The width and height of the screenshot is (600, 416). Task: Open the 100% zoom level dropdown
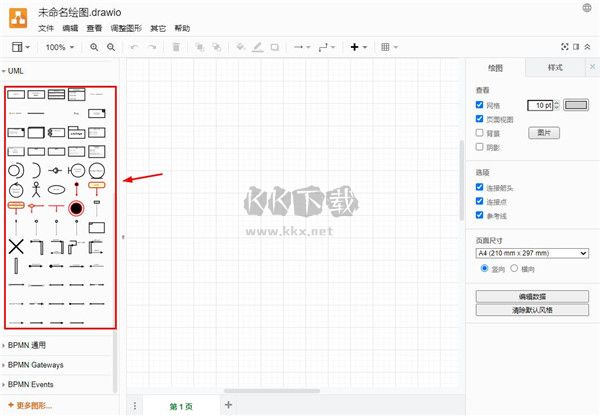pos(60,47)
